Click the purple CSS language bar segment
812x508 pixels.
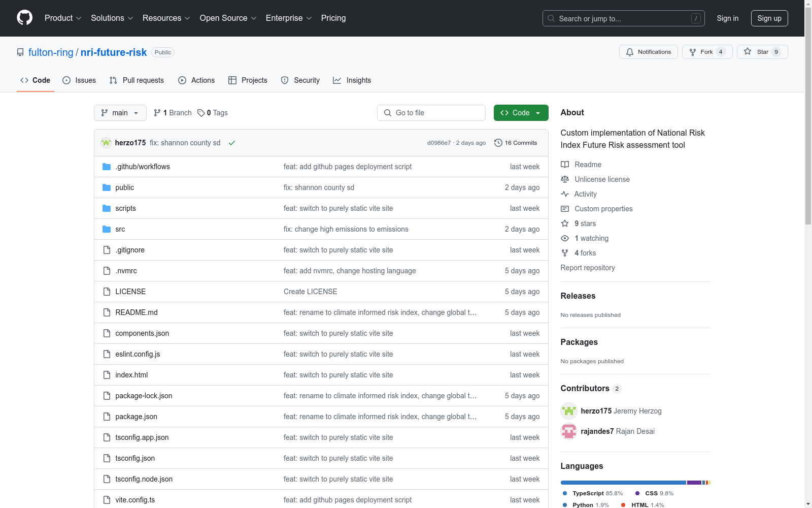click(x=694, y=483)
